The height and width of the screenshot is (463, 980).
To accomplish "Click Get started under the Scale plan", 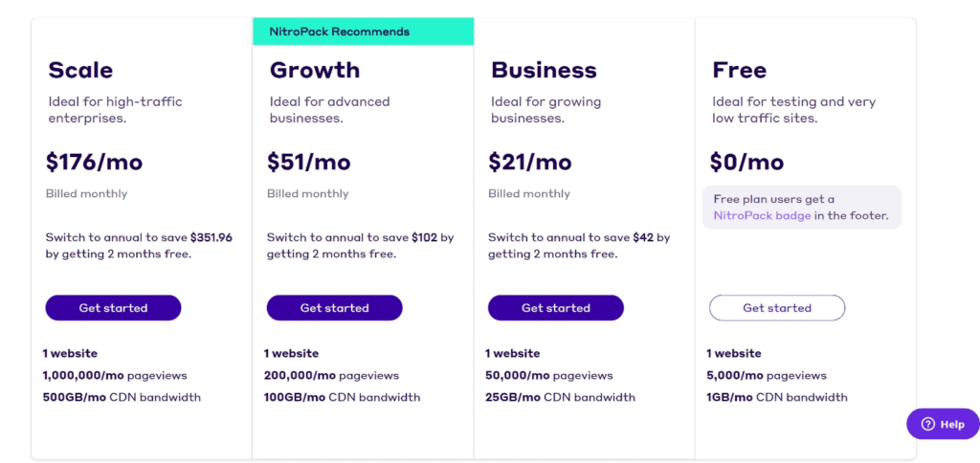I will point(113,308).
